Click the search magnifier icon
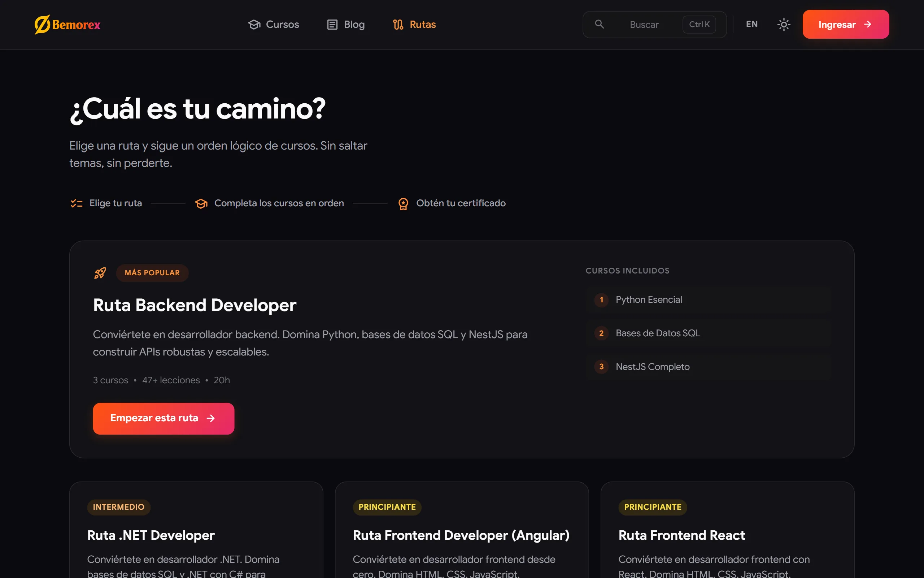 tap(600, 24)
